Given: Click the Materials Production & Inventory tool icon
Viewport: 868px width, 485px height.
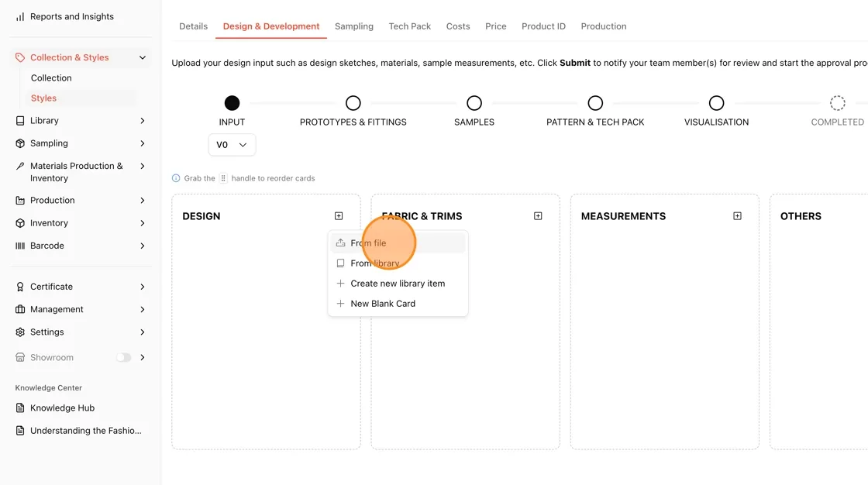Looking at the screenshot, I should click(20, 166).
